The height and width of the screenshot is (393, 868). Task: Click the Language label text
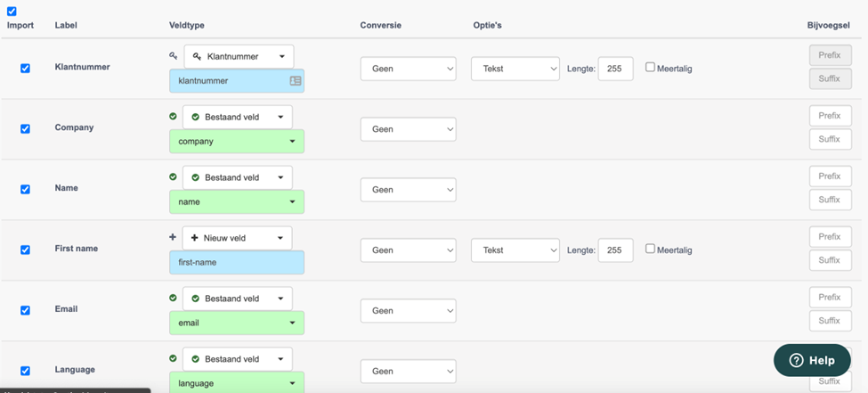tap(75, 369)
